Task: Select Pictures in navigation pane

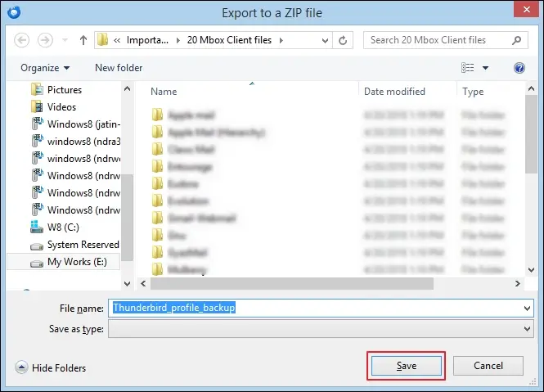Action: click(65, 90)
